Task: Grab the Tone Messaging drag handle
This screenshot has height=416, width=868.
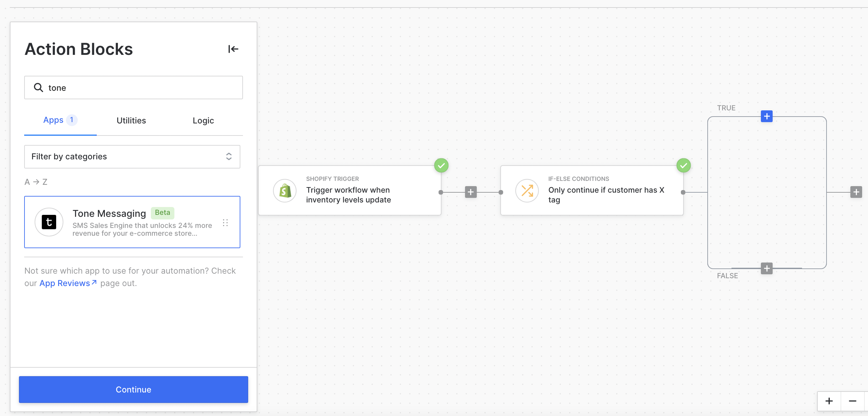Action: click(225, 223)
